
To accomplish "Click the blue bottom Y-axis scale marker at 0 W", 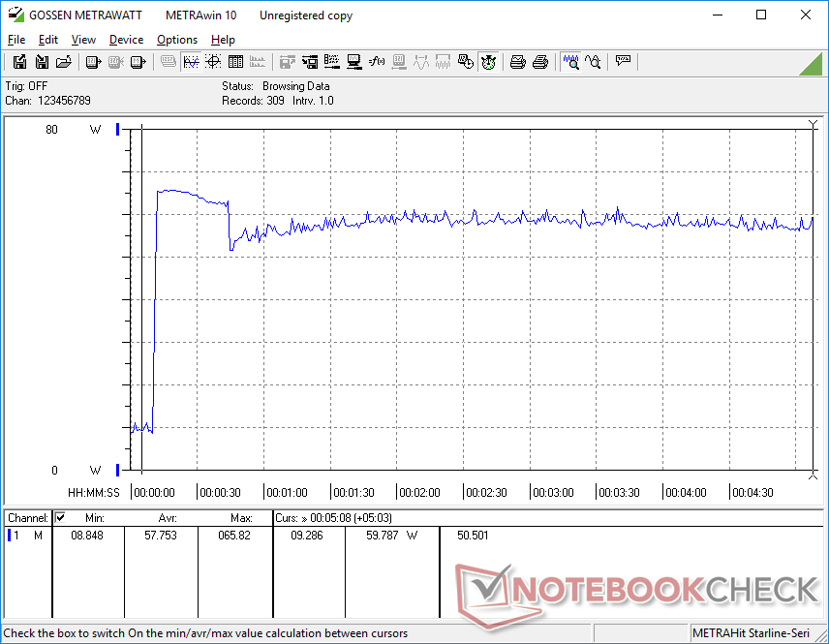I will click(x=118, y=470).
